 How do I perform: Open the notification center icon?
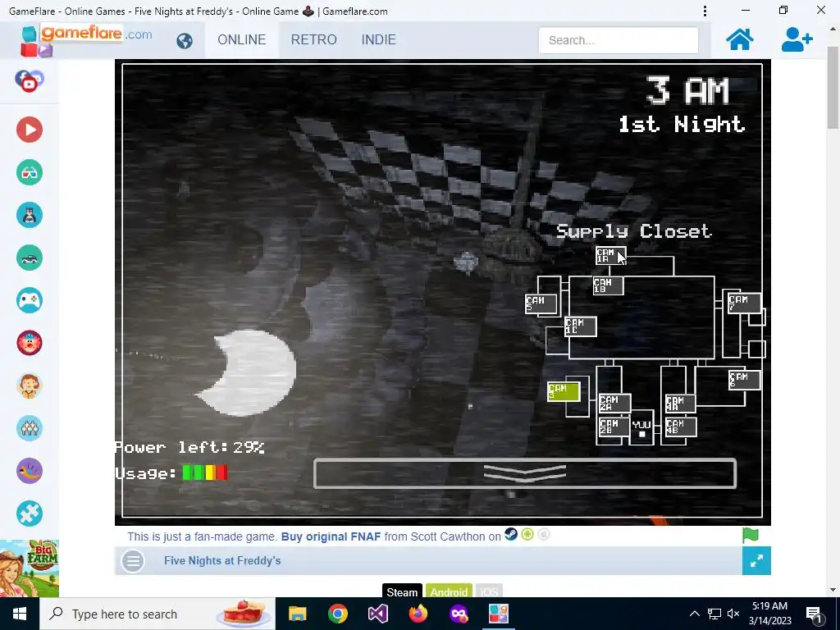click(x=814, y=614)
